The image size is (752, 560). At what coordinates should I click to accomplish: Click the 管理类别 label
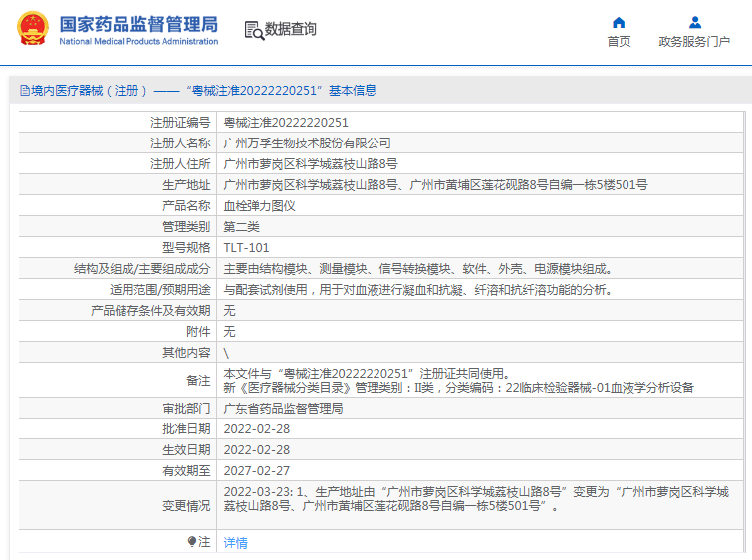[x=186, y=227]
